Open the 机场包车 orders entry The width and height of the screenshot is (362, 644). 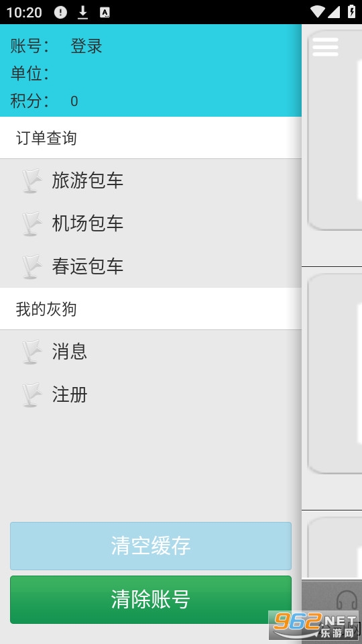tap(151, 223)
